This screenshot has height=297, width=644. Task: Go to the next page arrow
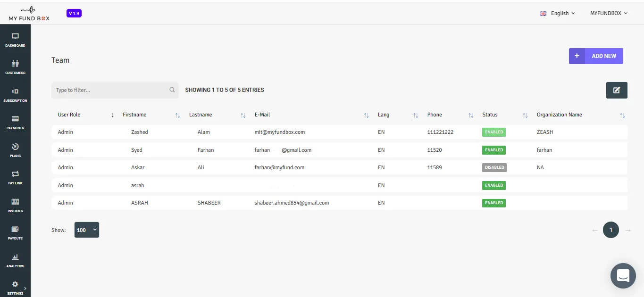(628, 231)
